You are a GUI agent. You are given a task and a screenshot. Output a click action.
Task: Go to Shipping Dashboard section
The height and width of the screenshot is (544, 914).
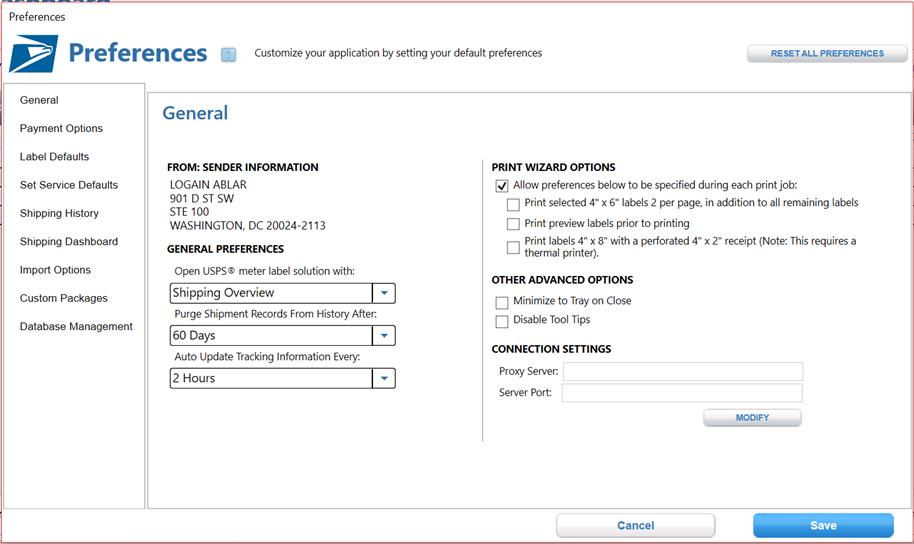point(69,241)
